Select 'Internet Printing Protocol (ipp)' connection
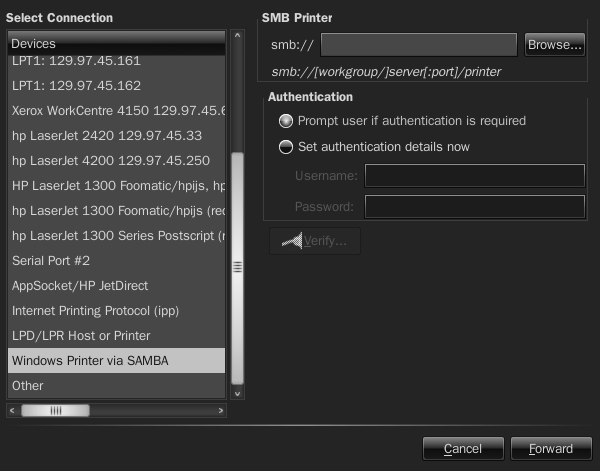600x471 pixels. (116, 311)
